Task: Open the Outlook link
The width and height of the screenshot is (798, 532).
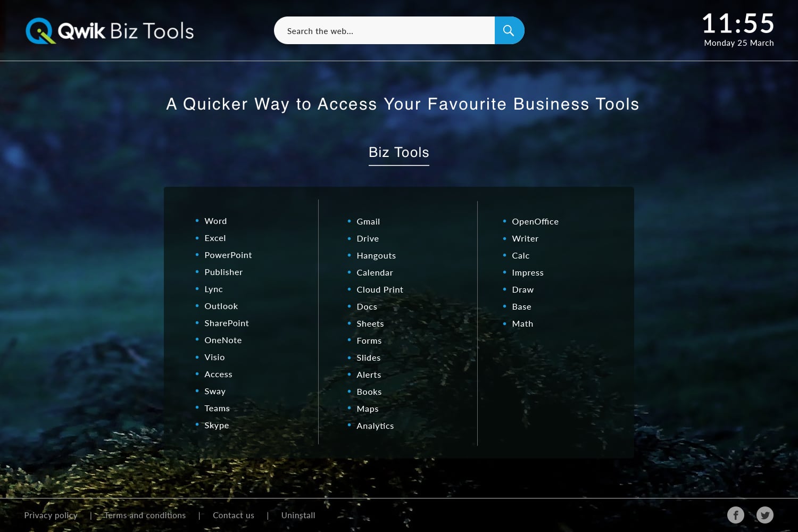Action: click(x=221, y=306)
